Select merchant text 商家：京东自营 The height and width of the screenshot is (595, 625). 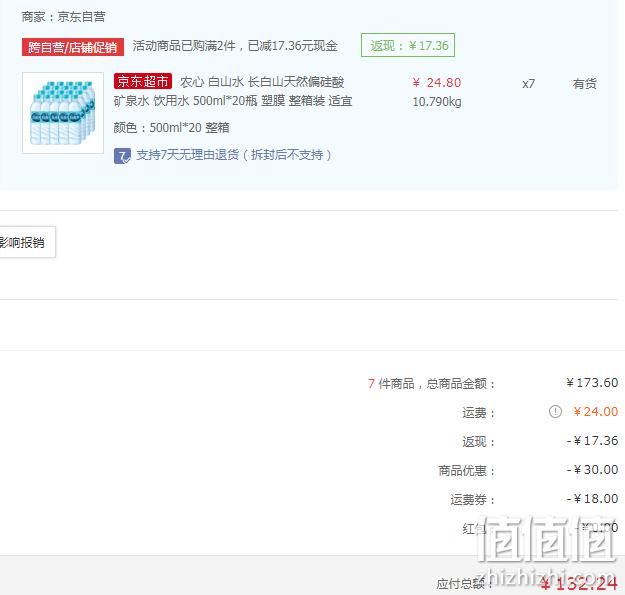tap(63, 17)
